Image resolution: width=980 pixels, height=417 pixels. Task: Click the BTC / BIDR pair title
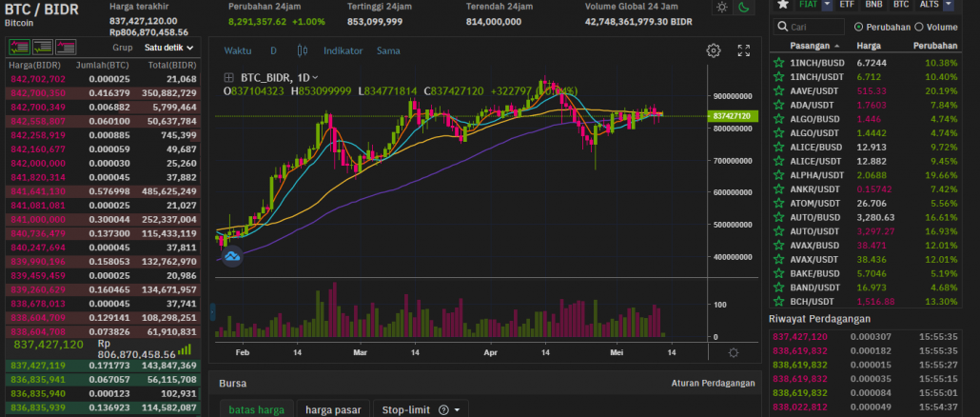(41, 9)
